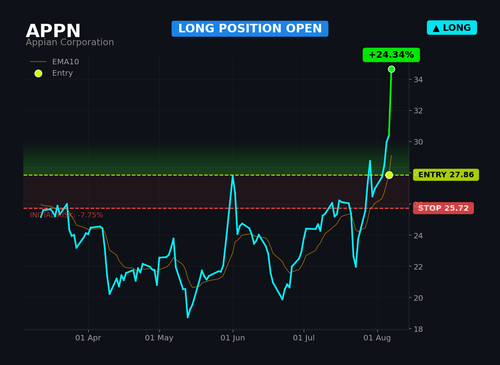Click the APPN ticker title
Viewport: 500px width, 365px height.
pos(53,31)
